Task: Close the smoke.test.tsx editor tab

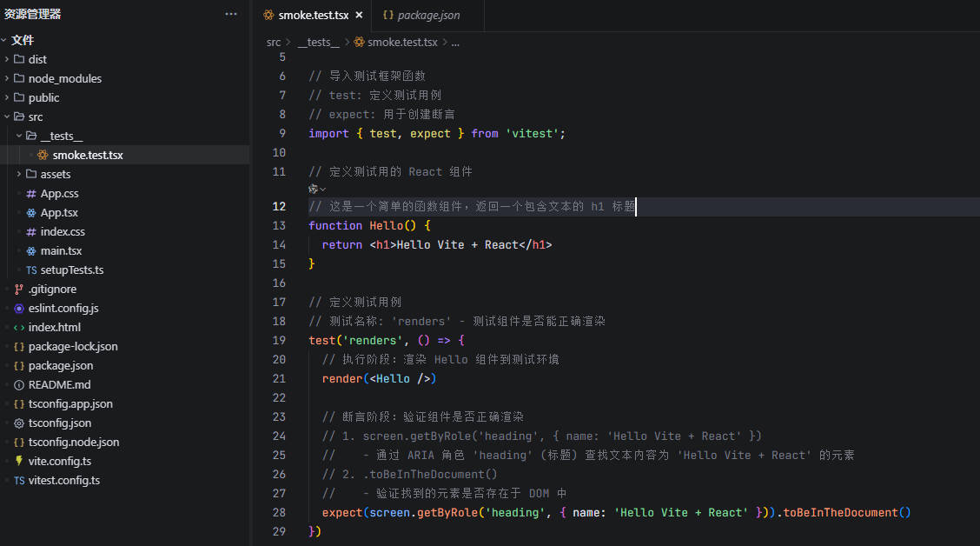Action: (359, 15)
